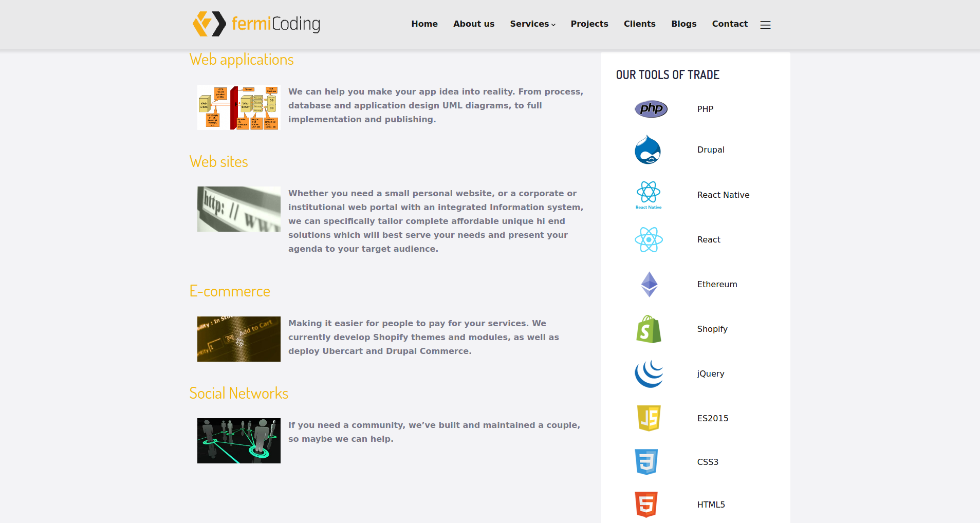Open the Blogs page link
The image size is (980, 523).
coord(683,24)
